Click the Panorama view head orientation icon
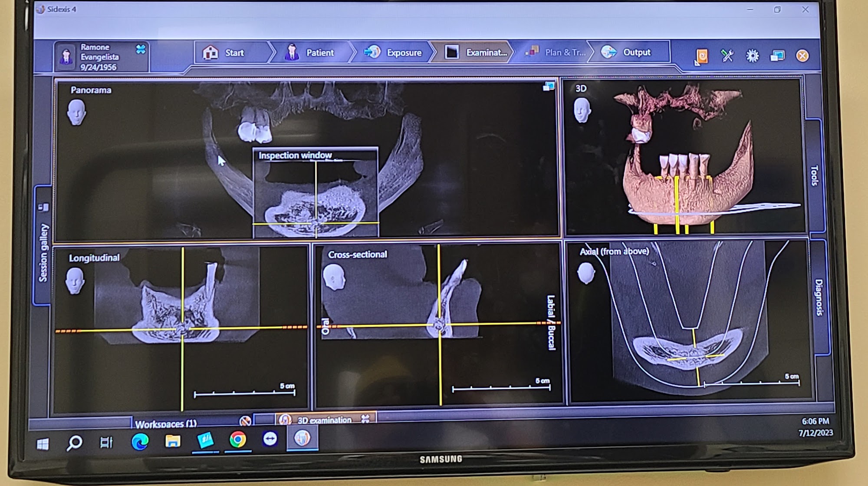Viewport: 868px width, 486px height. point(76,112)
